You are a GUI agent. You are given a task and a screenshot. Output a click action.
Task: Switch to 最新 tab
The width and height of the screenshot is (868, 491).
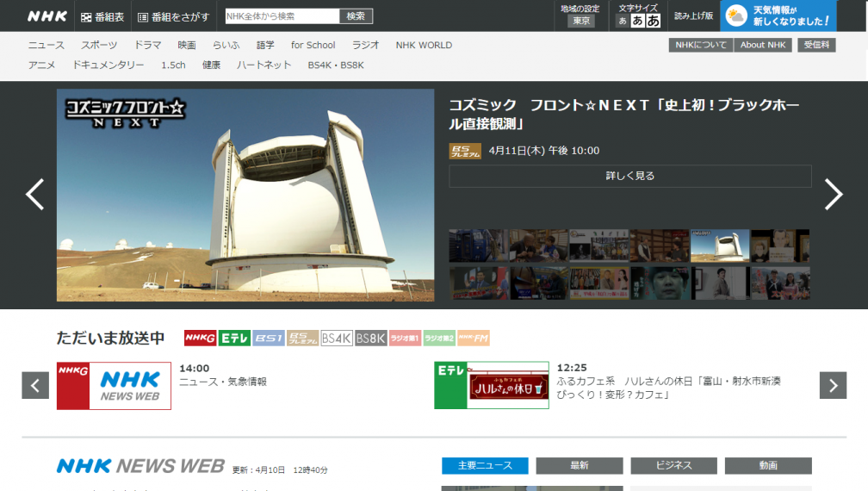[x=580, y=465]
